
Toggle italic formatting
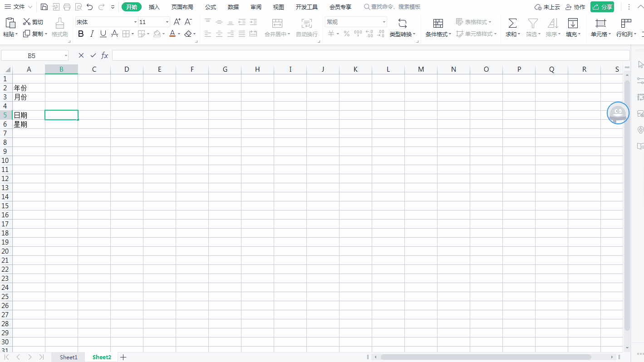click(x=92, y=34)
